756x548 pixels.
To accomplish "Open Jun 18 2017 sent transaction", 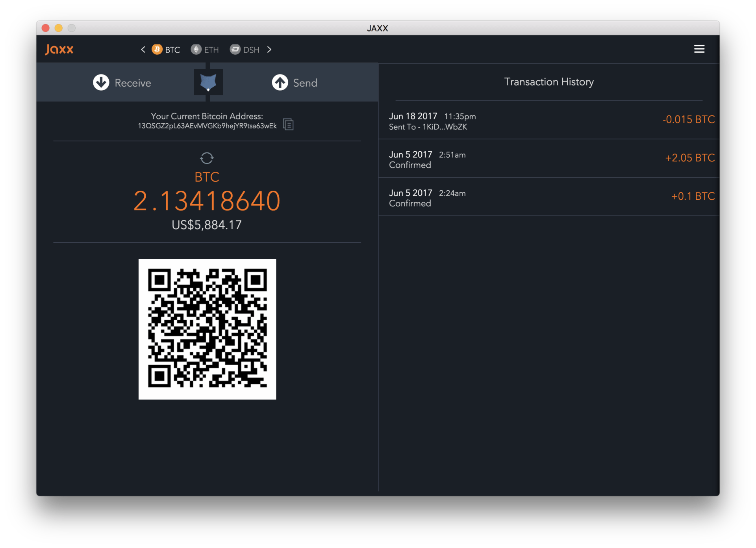I will pos(548,120).
